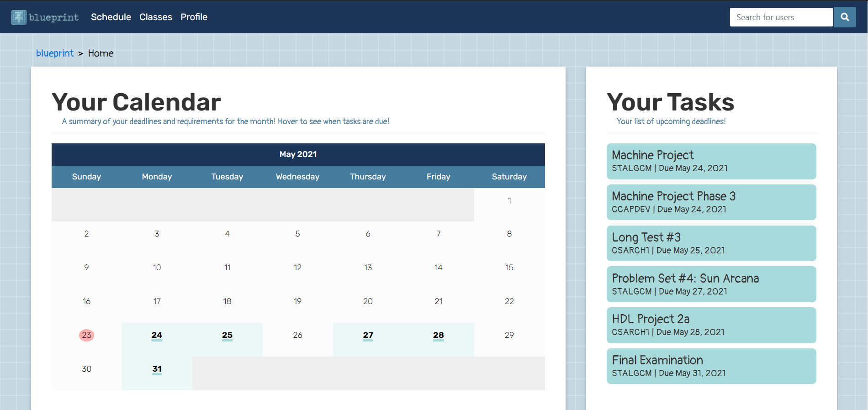This screenshot has width=868, height=410.
Task: Click 'Your list of upcoming deadlines!' subtitle
Action: pos(671,121)
